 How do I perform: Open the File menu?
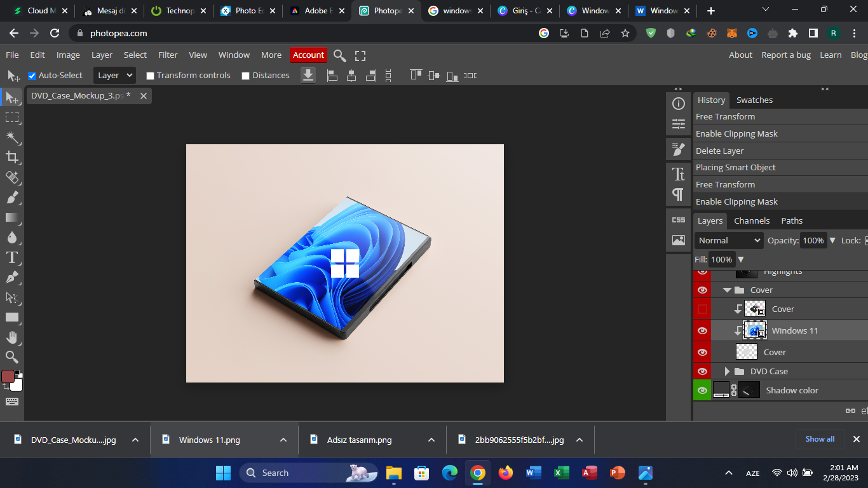[x=12, y=55]
